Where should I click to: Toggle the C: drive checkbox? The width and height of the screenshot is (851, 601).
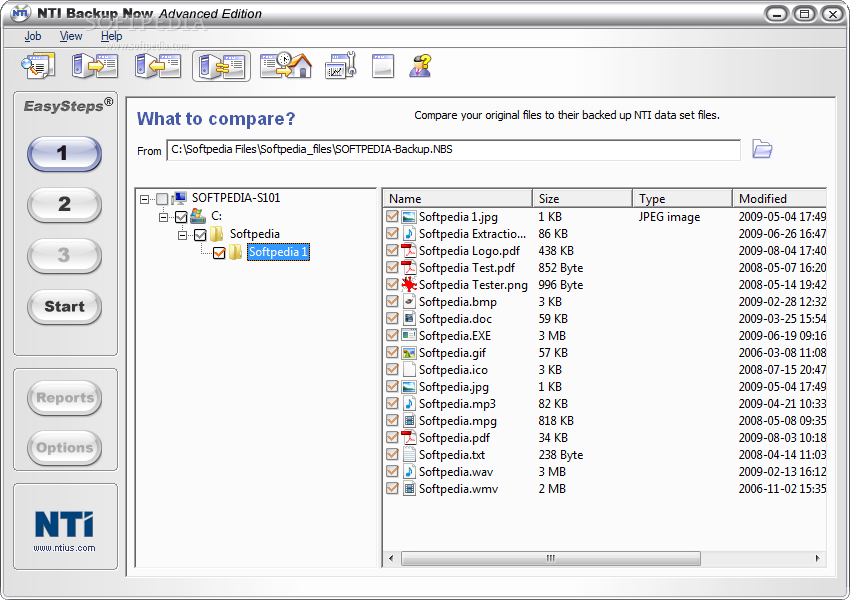tap(181, 217)
